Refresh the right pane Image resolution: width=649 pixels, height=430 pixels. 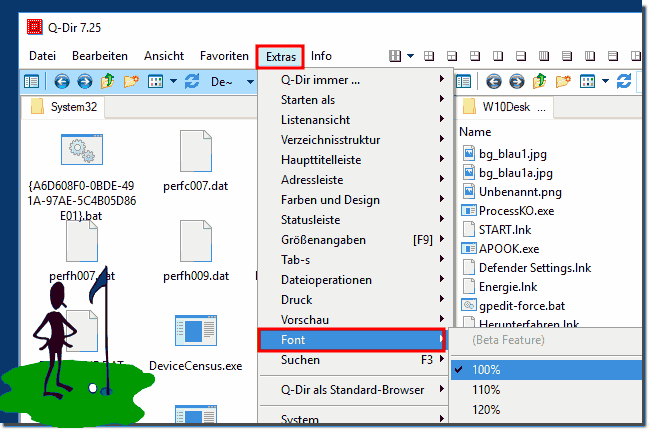(x=624, y=81)
